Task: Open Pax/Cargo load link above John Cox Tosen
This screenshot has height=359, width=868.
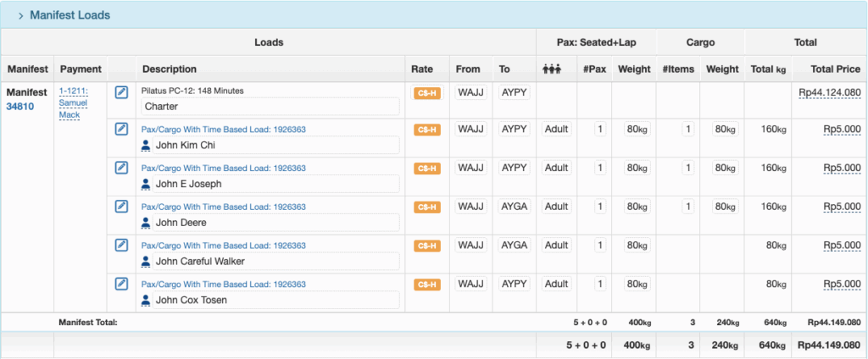Action: tap(224, 284)
